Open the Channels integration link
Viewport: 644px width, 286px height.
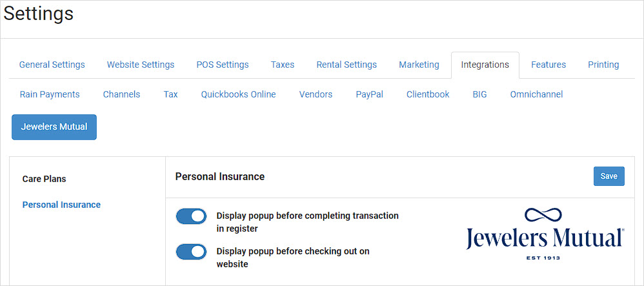click(121, 94)
